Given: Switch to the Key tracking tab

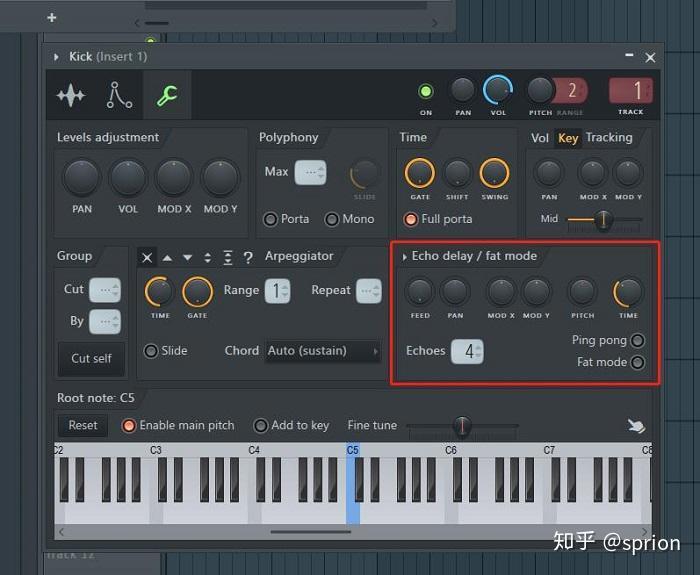Looking at the screenshot, I should click(x=568, y=138).
